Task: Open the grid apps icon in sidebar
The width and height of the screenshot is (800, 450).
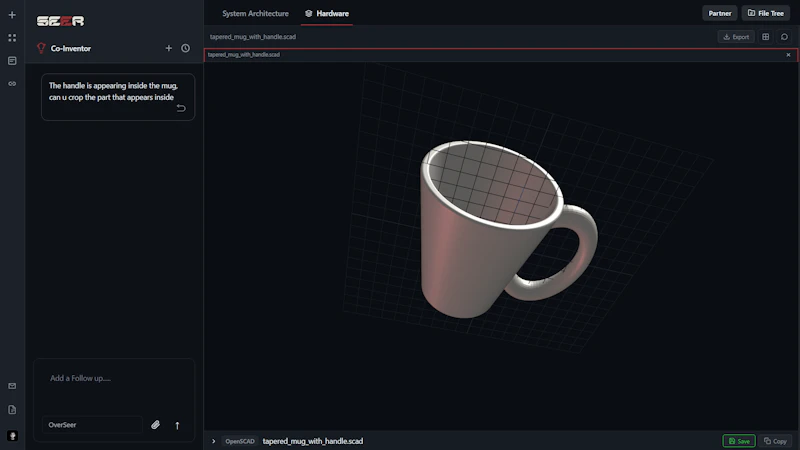Action: (12, 38)
